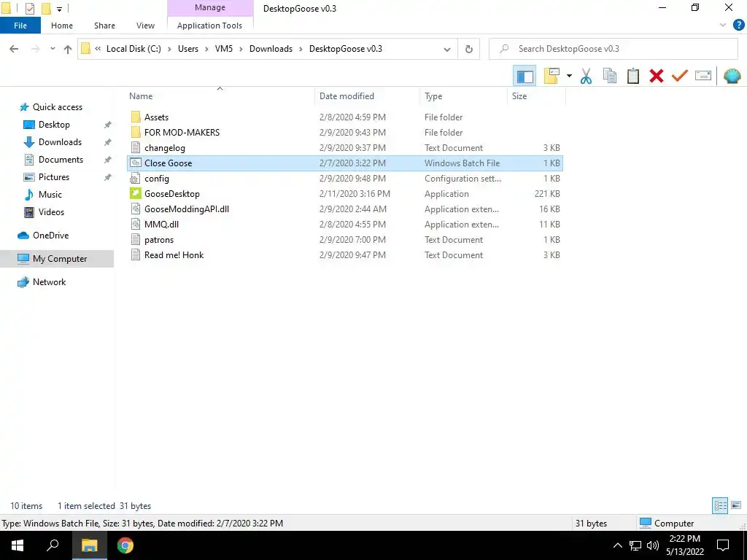
Task: Open Quick access in navigation pane
Action: coord(57,107)
